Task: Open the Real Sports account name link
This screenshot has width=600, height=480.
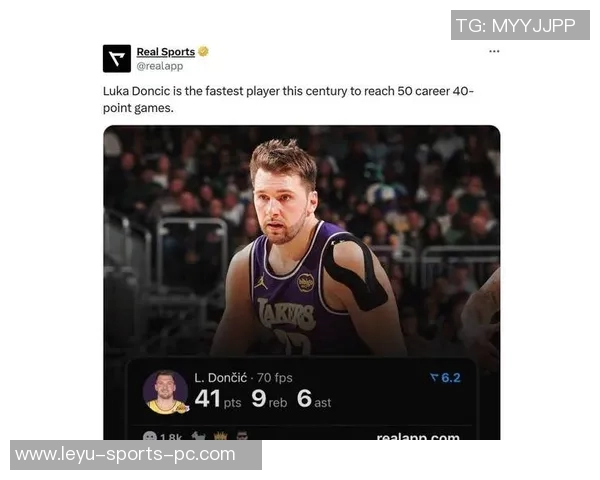Action: click(x=166, y=52)
